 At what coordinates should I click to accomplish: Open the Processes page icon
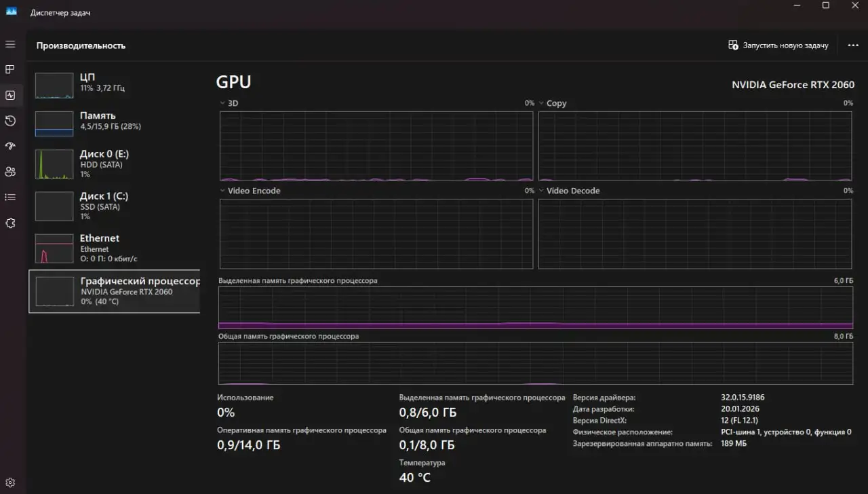10,69
